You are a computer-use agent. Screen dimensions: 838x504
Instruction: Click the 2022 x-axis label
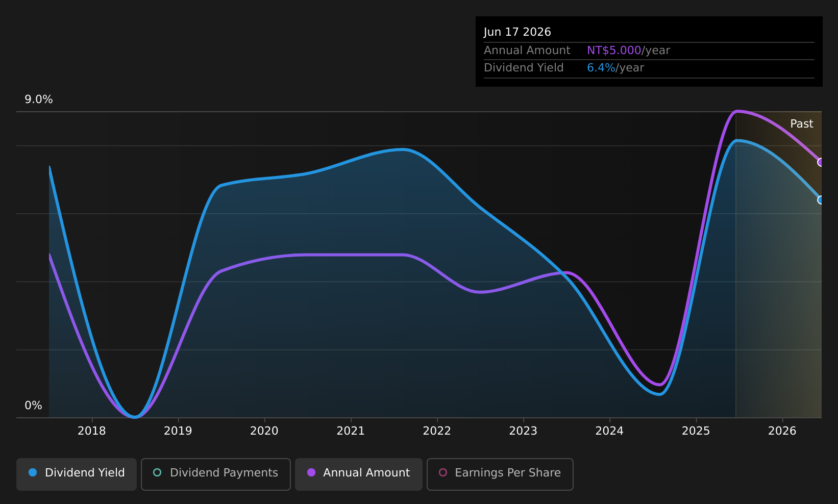(437, 431)
